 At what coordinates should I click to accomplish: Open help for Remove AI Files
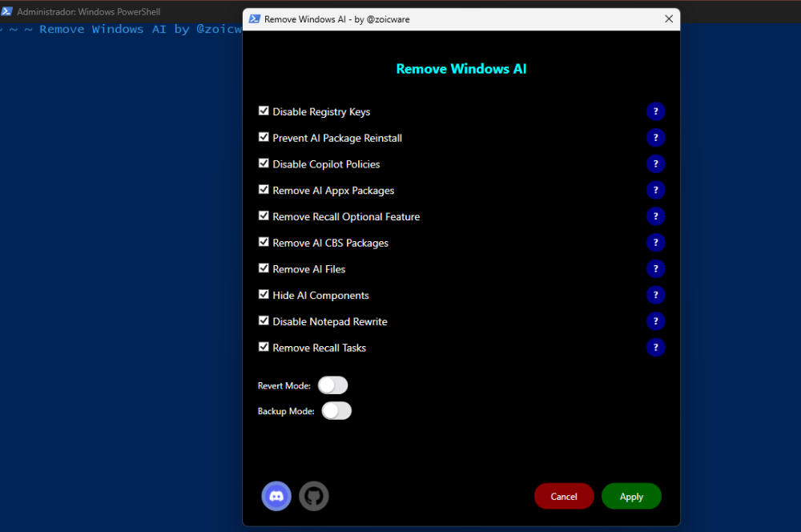[655, 268]
